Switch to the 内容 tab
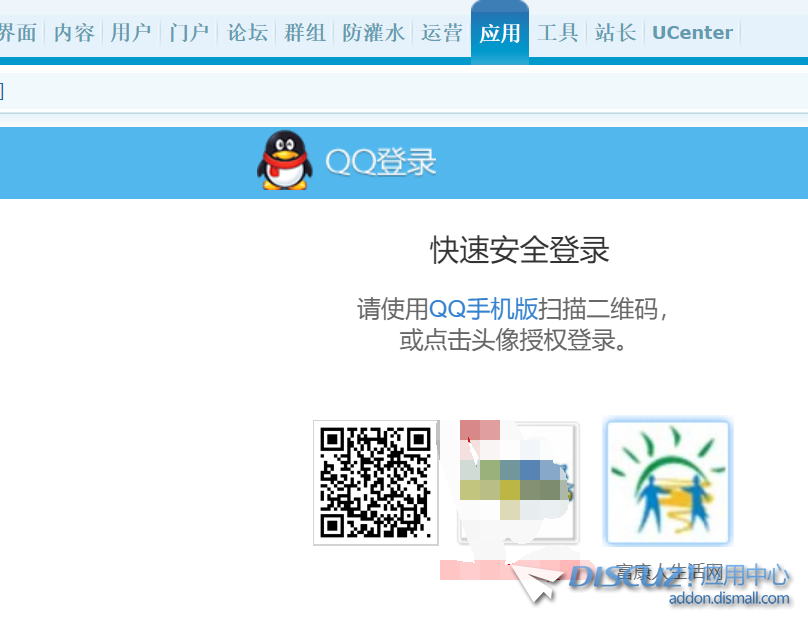The height and width of the screenshot is (624, 808). (74, 33)
